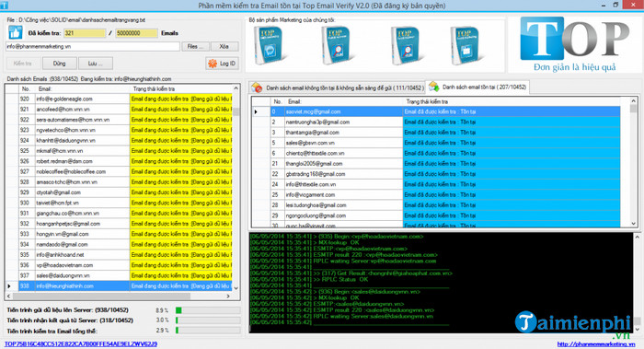Click up arrow of left list scrollbar
Screen dimensions: 644x349
(x=236, y=88)
